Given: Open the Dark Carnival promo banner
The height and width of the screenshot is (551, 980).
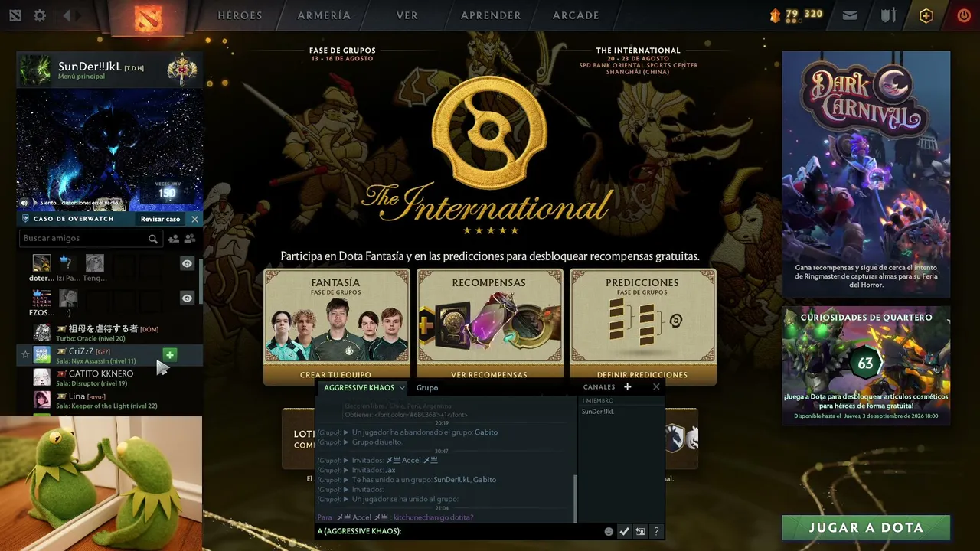Looking at the screenshot, I should tap(866, 174).
